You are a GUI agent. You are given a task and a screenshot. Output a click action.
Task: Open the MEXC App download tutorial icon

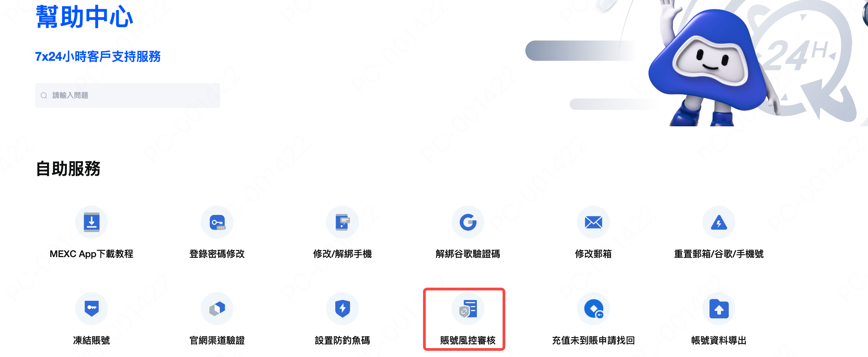click(x=92, y=222)
